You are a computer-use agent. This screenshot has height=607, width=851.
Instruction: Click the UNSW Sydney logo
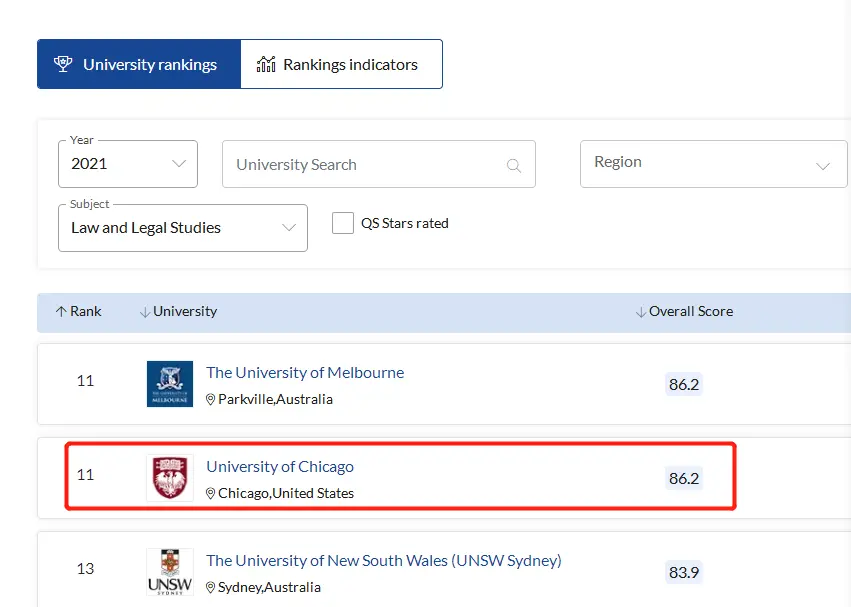pos(170,572)
